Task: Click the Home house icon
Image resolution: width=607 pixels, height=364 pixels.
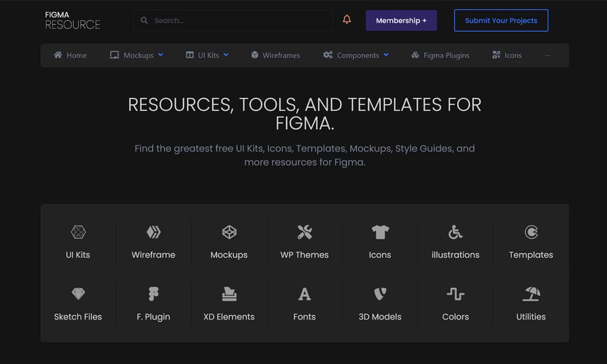Action: 58,55
